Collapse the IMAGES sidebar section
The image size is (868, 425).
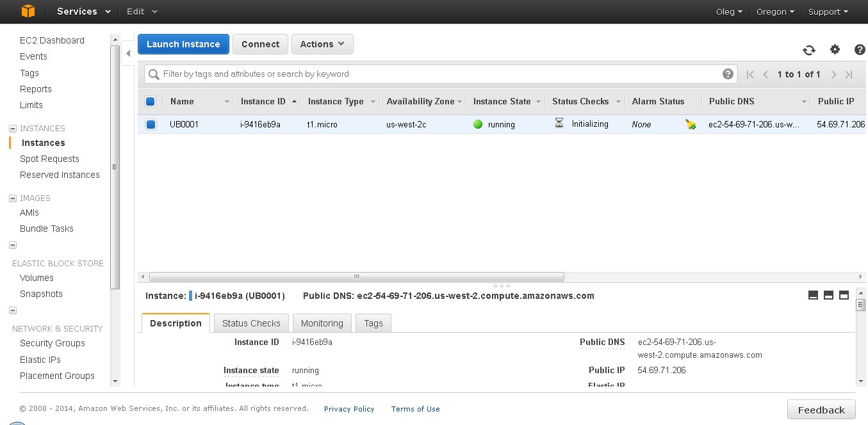click(x=13, y=198)
